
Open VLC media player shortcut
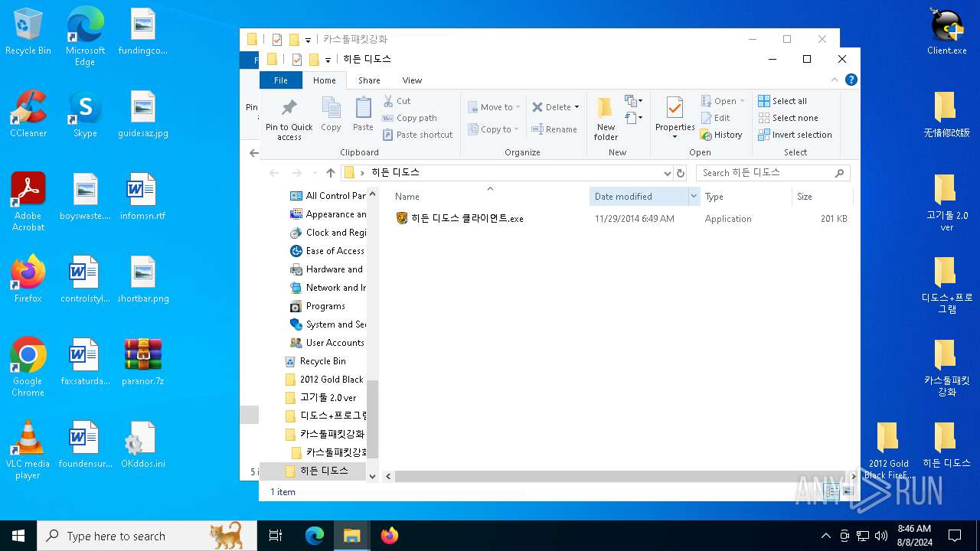tap(28, 450)
